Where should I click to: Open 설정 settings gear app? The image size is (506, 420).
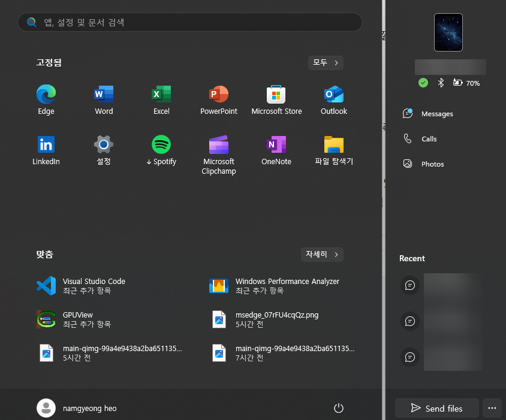coord(104,150)
